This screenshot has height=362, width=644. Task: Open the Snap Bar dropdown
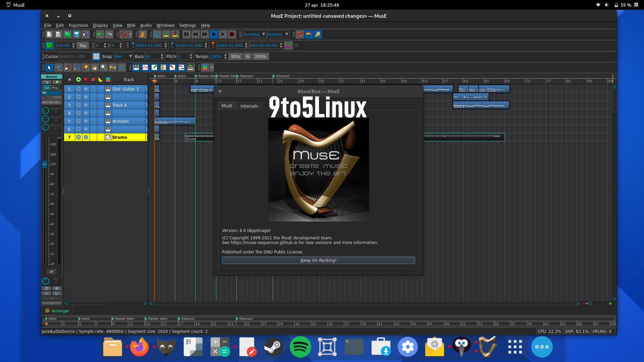pos(123,56)
